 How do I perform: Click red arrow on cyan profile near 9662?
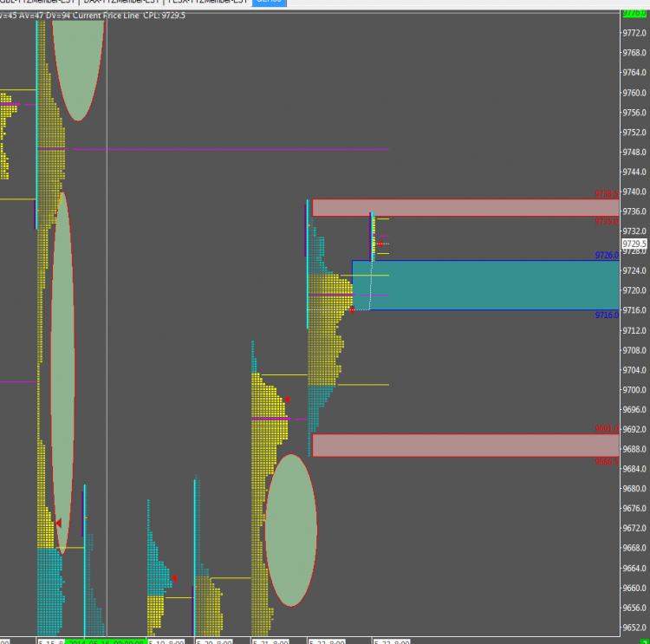174,577
